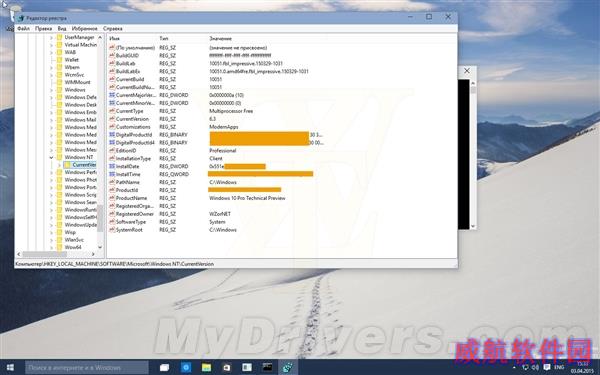Image resolution: width=600 pixels, height=375 pixels.
Task: Expand the Virtual Machine tree node
Action: click(51, 45)
